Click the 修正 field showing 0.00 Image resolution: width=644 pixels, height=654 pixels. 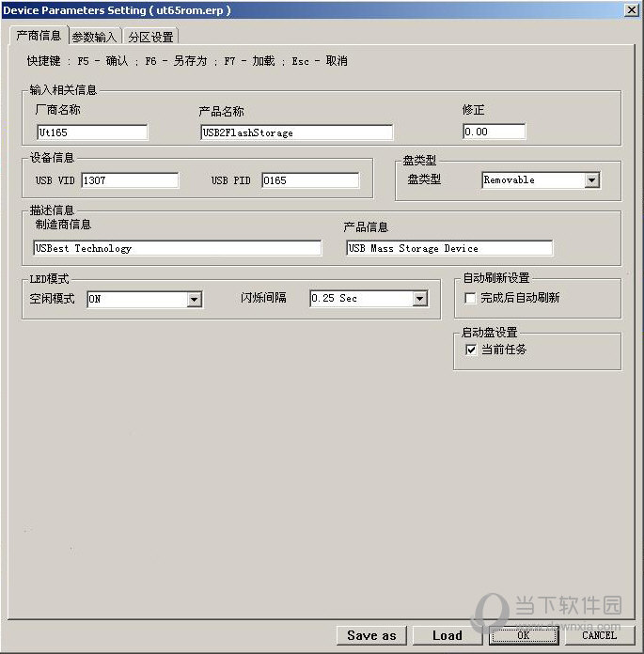tap(495, 132)
